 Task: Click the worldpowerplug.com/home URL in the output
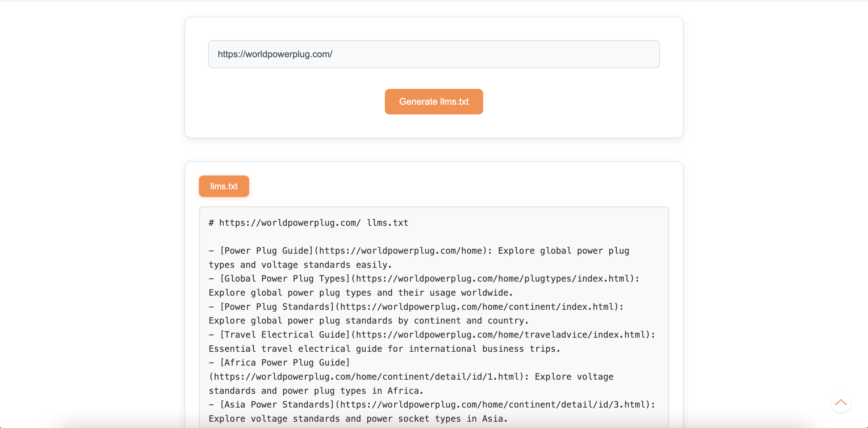(401, 251)
